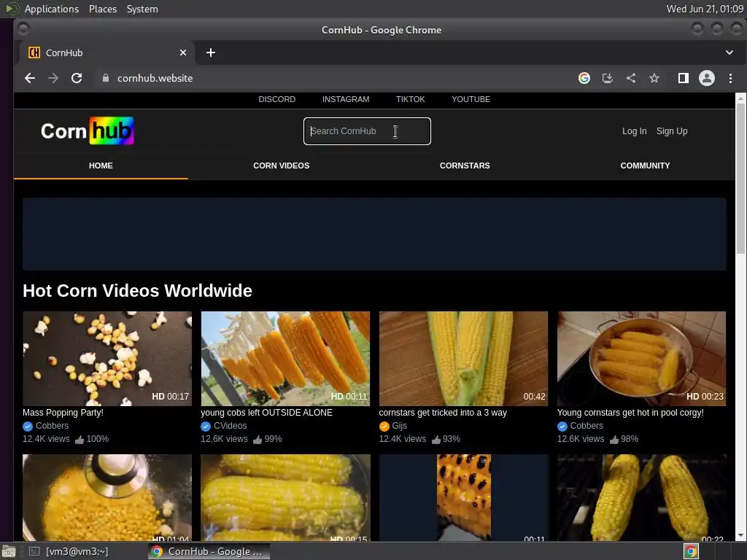
Task: Open the Chrome profile avatar menu
Action: coord(706,78)
